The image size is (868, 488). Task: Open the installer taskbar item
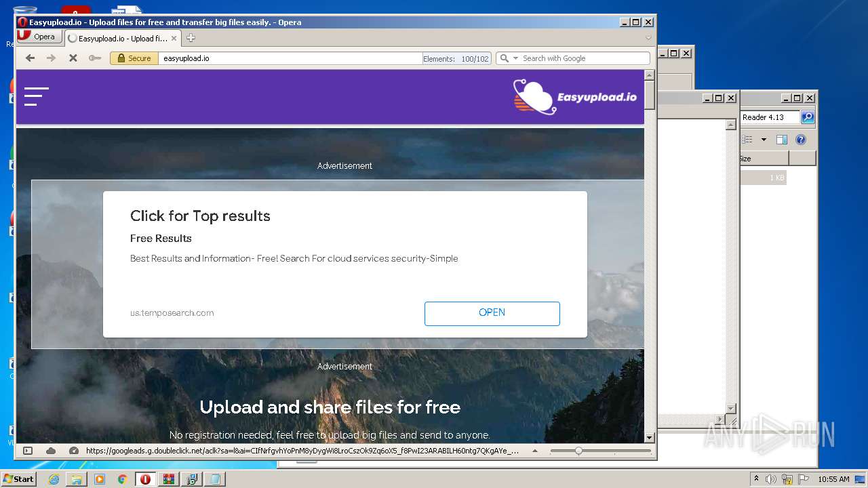tap(191, 479)
